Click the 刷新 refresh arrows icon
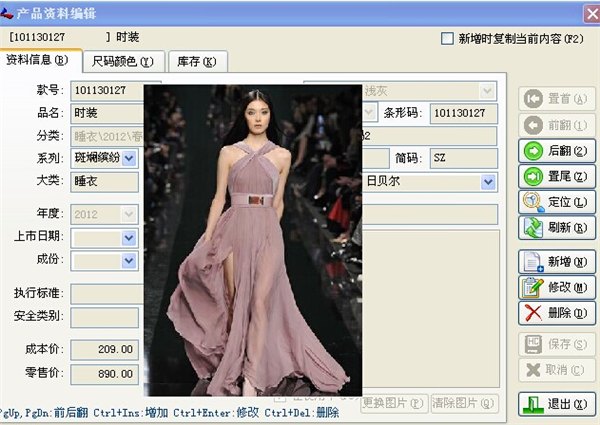The image size is (600, 425). click(533, 228)
